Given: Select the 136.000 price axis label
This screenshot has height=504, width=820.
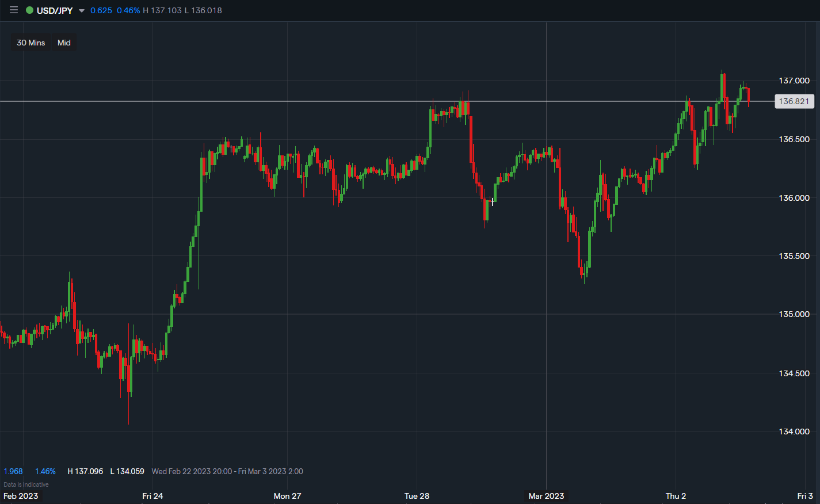Looking at the screenshot, I should coord(794,198).
